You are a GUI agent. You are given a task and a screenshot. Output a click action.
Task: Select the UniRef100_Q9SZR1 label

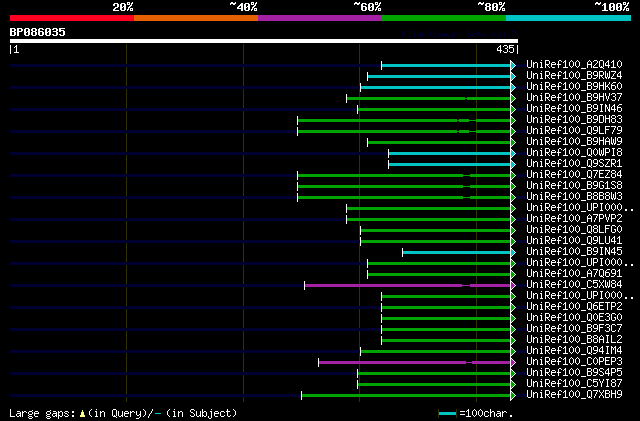point(574,164)
